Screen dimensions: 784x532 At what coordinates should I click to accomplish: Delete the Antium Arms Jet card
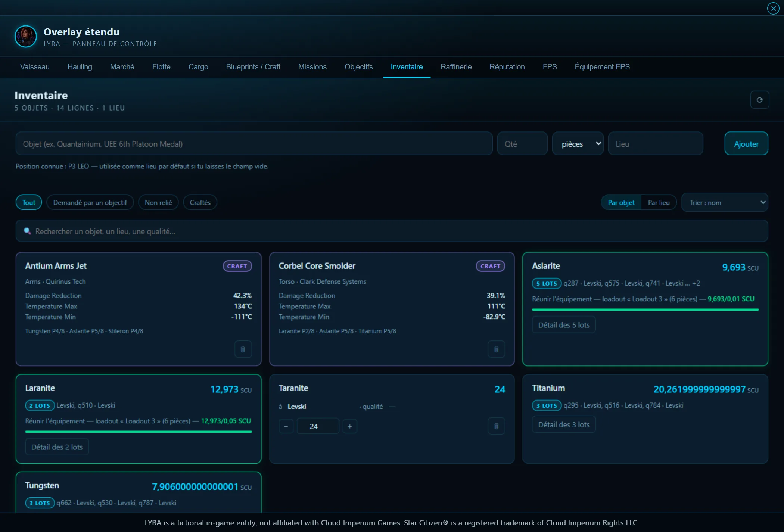tap(243, 349)
